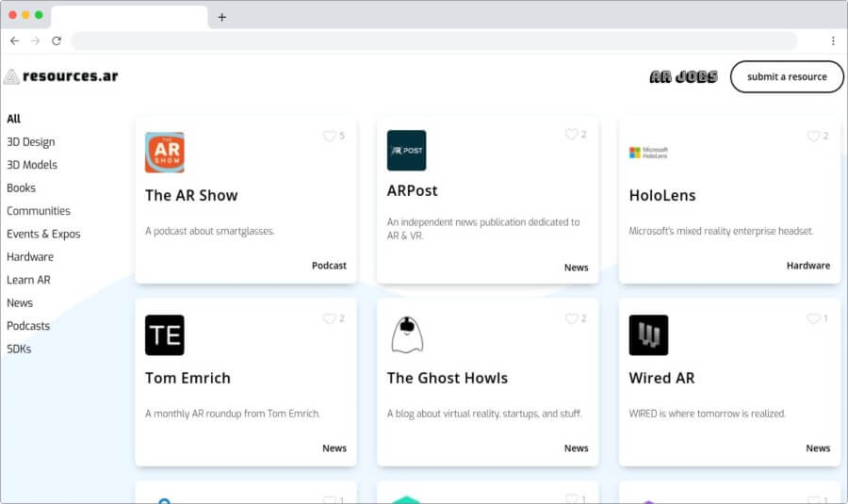Click the browser forward arrow
Viewport: 848px width, 504px height.
35,41
